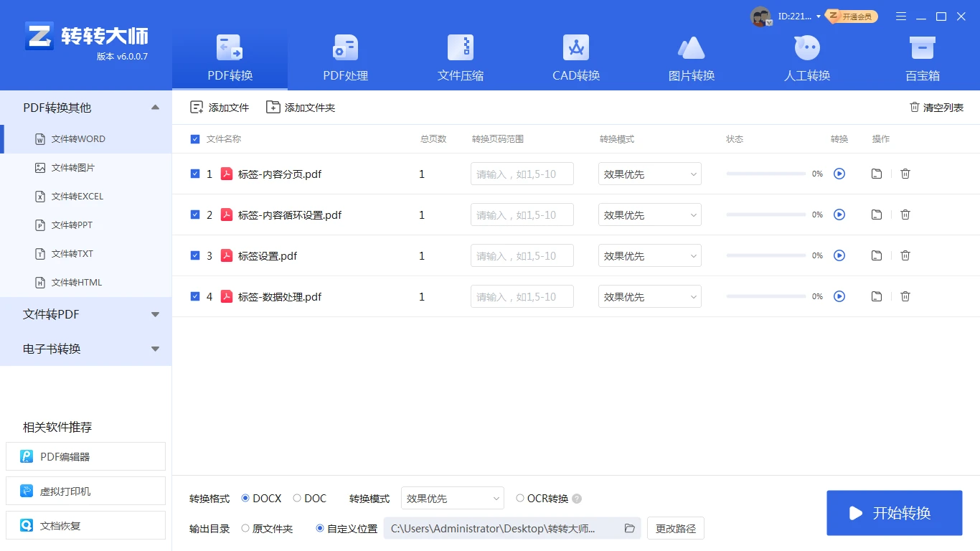Uncheck the 标签-内容循环设置.pdf checkbox
Screen dimensions: 980x551
[195, 215]
